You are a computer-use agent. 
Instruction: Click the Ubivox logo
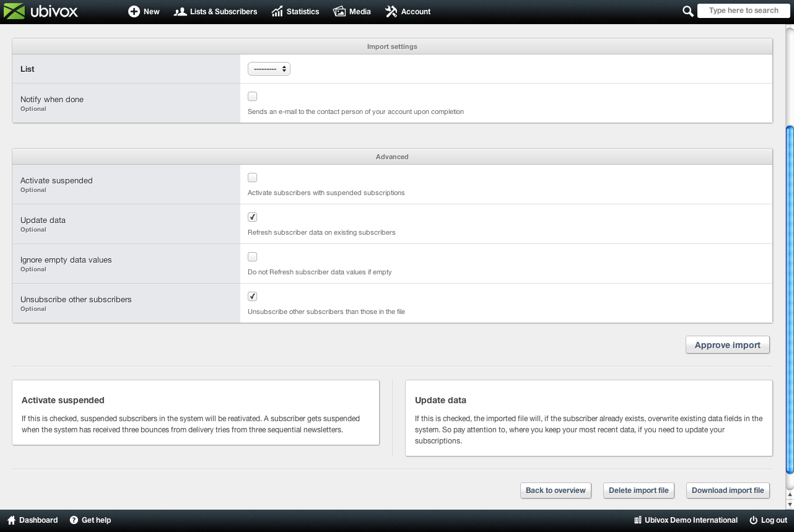[x=41, y=11]
